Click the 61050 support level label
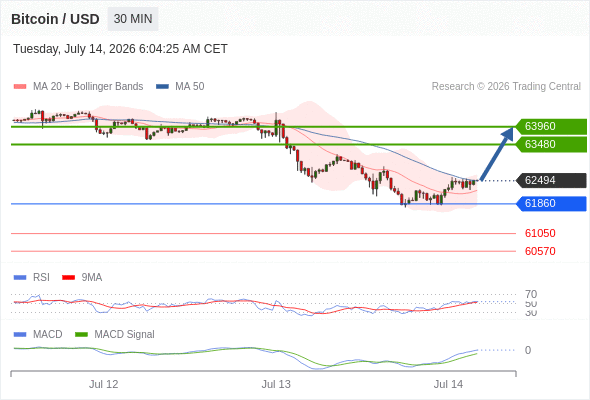The image size is (590, 400). pos(540,233)
